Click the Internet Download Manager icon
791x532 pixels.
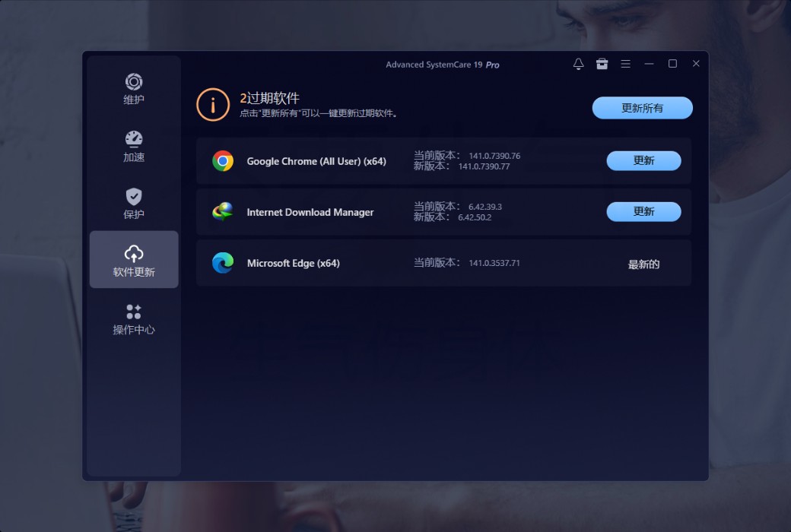pos(223,212)
